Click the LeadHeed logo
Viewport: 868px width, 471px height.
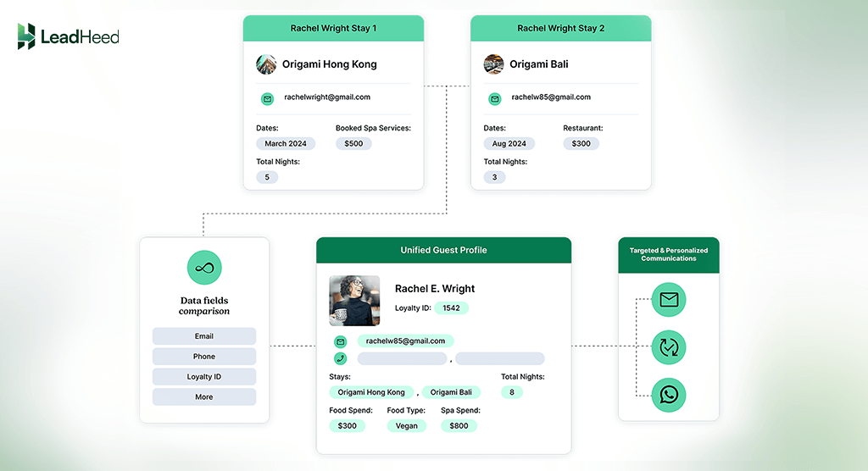tap(68, 36)
